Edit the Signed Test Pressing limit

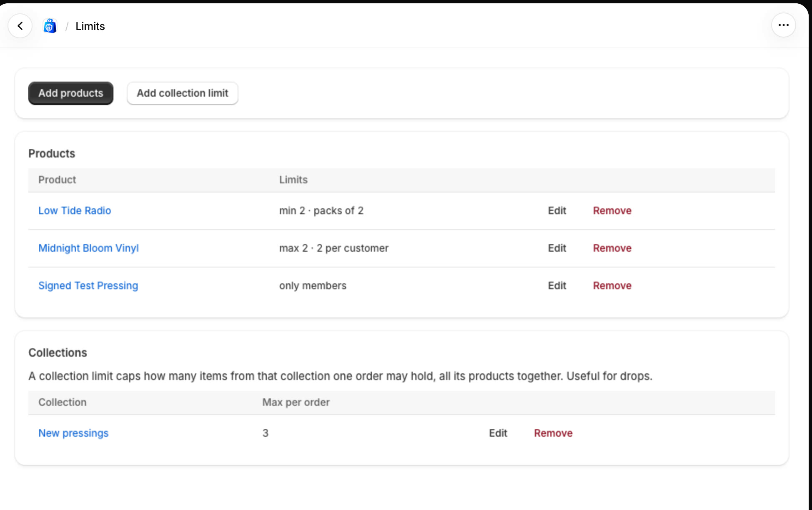[x=557, y=285]
